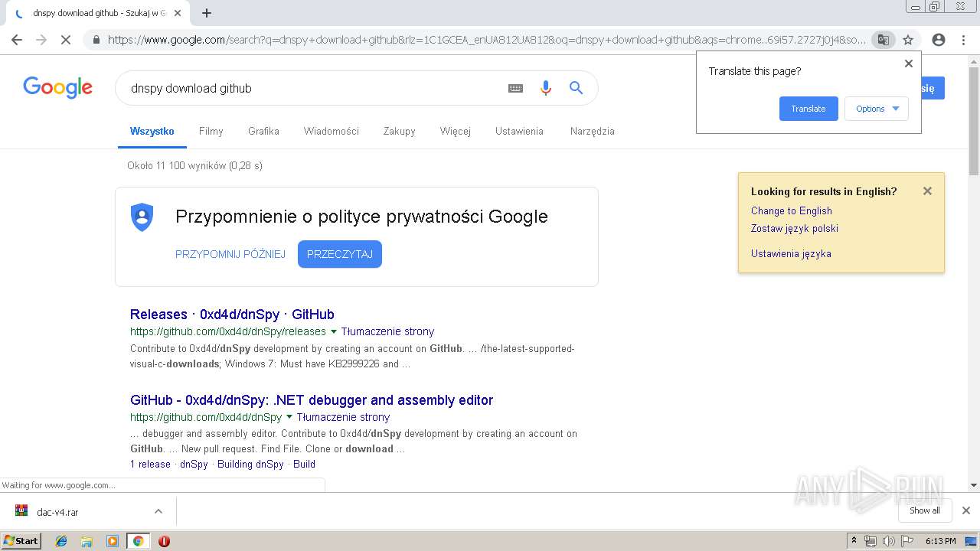980x551 pixels.
Task: Click the dnSpy sitelink
Action: coord(194,464)
